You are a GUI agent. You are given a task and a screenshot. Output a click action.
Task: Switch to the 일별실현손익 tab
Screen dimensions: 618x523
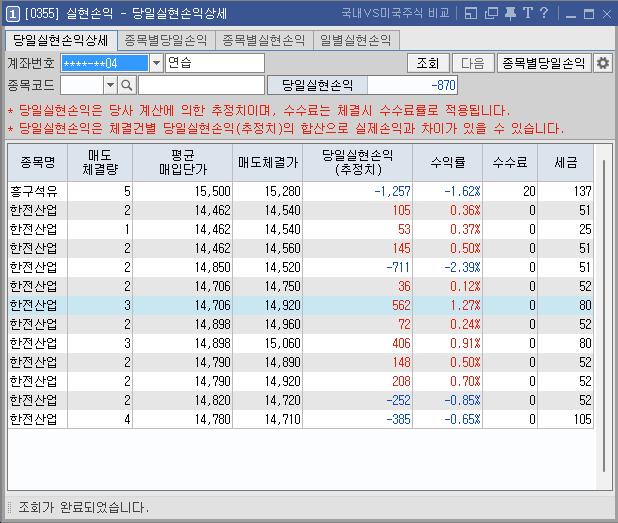click(356, 40)
